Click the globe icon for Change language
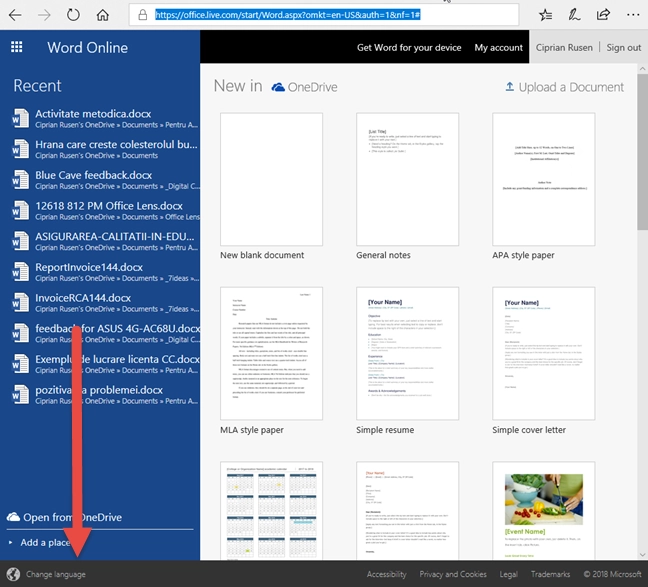Image resolution: width=648 pixels, height=587 pixels. pyautogui.click(x=13, y=574)
